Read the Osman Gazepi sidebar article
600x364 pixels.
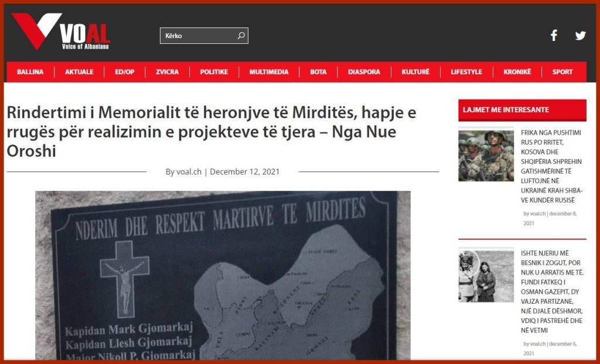coord(551,291)
